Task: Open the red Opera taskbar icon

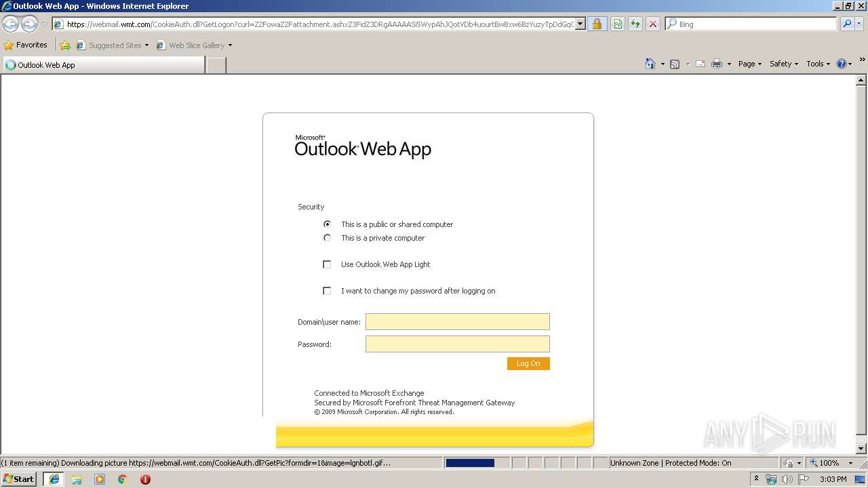Action: [145, 479]
